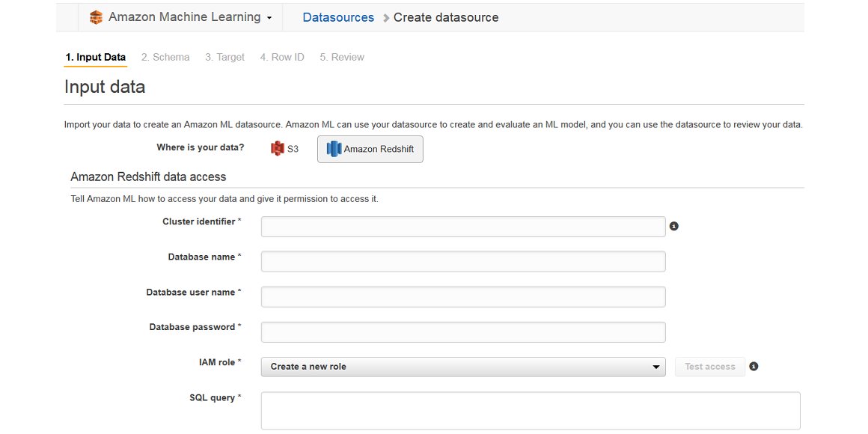Click the SQL query field label
Viewport: 868px width, 434px height.
[216, 397]
